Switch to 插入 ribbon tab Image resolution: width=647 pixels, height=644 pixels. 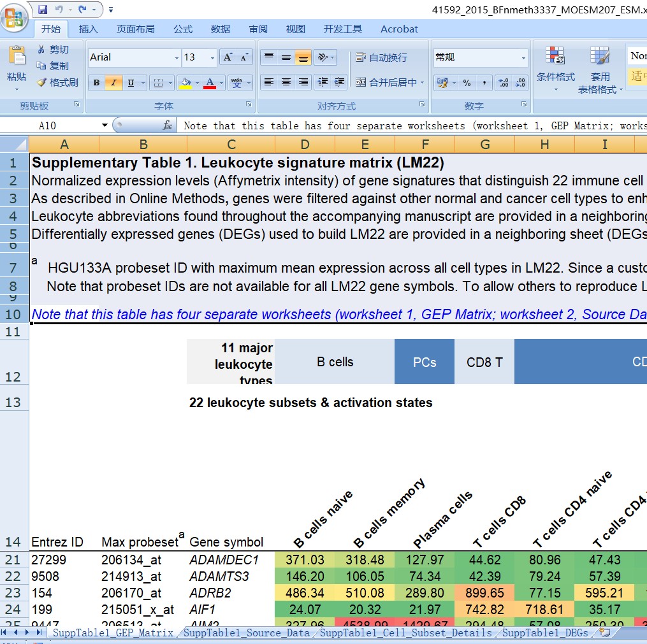tap(89, 29)
